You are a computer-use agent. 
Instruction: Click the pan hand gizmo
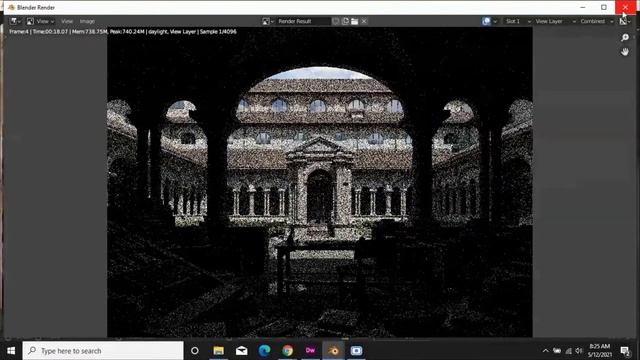point(625,52)
